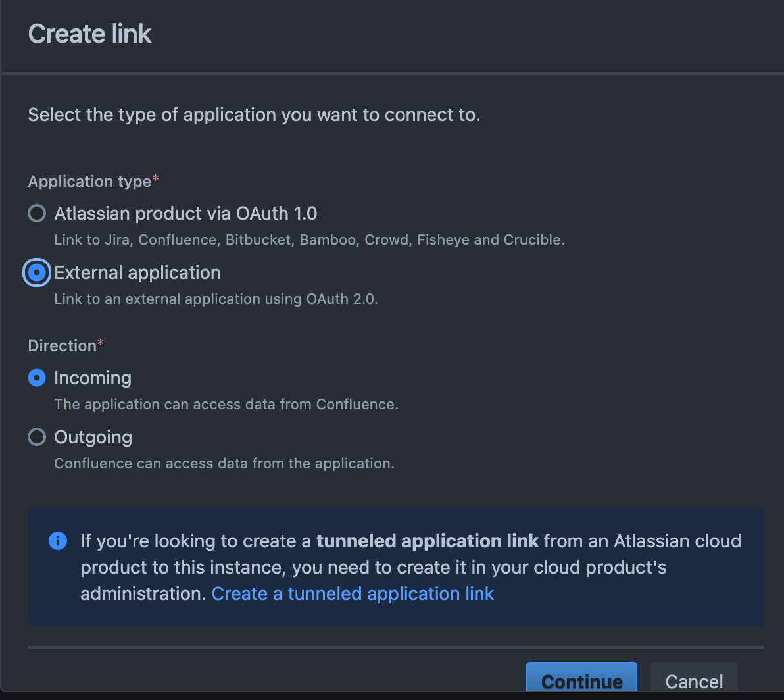Click the blue info icon in the notice
Image resolution: width=784 pixels, height=700 pixels.
click(58, 541)
